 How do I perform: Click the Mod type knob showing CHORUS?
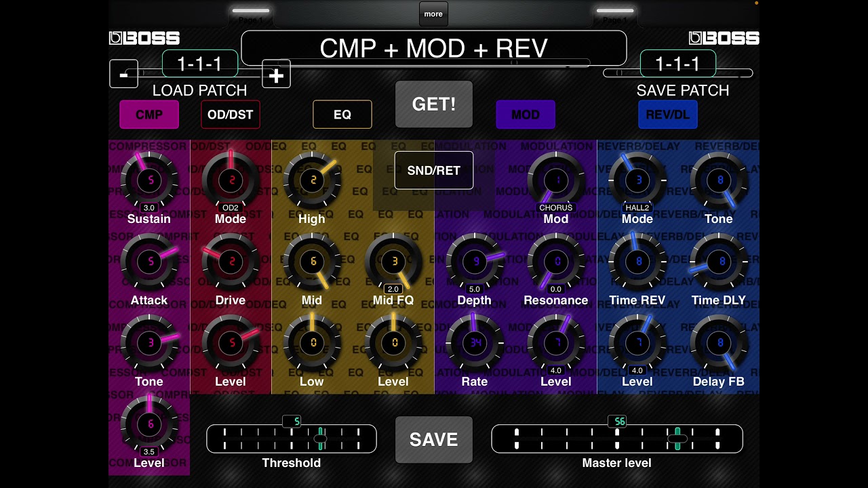[x=556, y=180]
